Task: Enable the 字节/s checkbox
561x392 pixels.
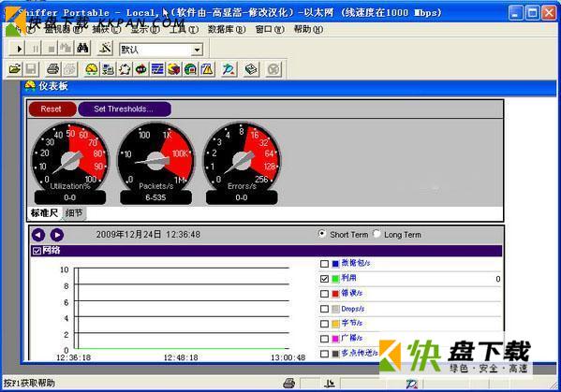Action: click(x=324, y=324)
